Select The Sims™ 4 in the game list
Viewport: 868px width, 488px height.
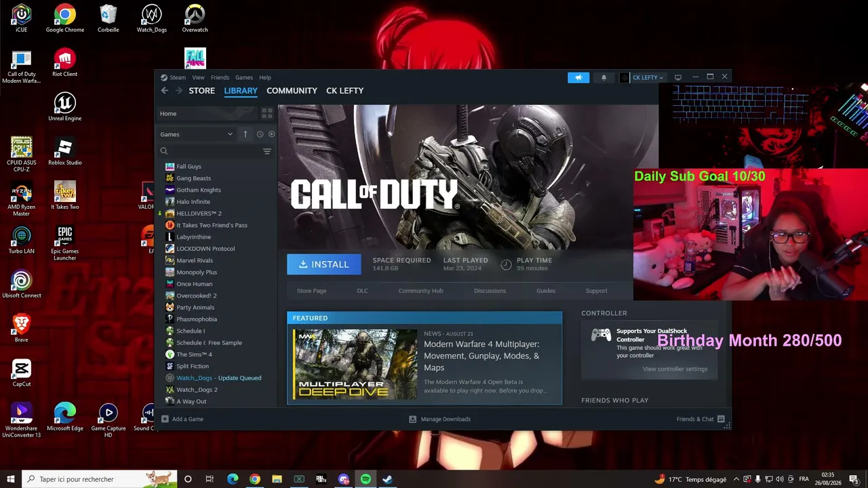[x=194, y=354]
